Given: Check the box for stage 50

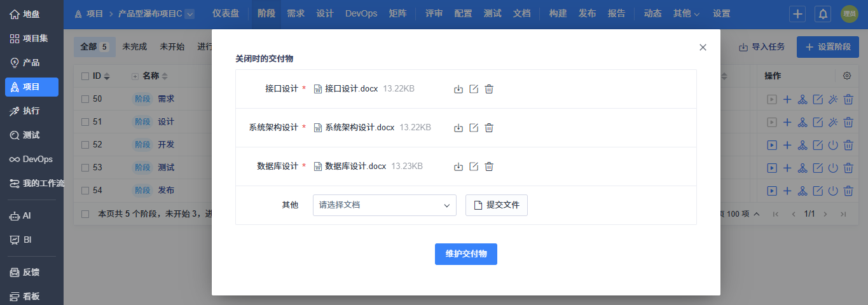Looking at the screenshot, I should pos(85,99).
